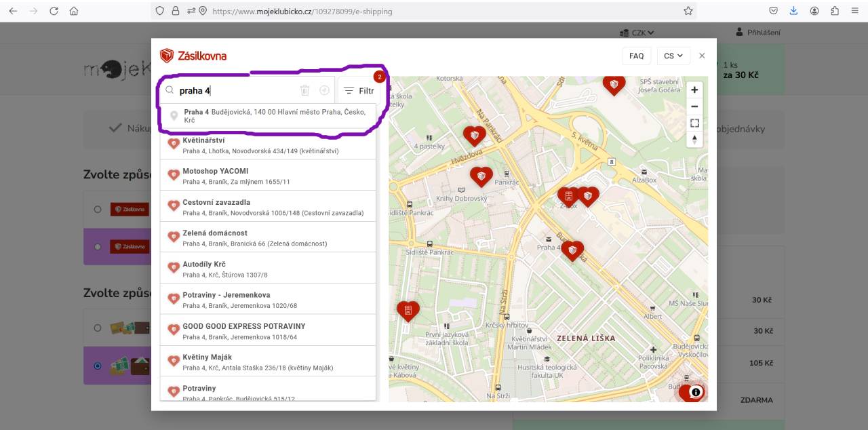
Task: Bookmark this page with the star
Action: pyautogui.click(x=688, y=11)
